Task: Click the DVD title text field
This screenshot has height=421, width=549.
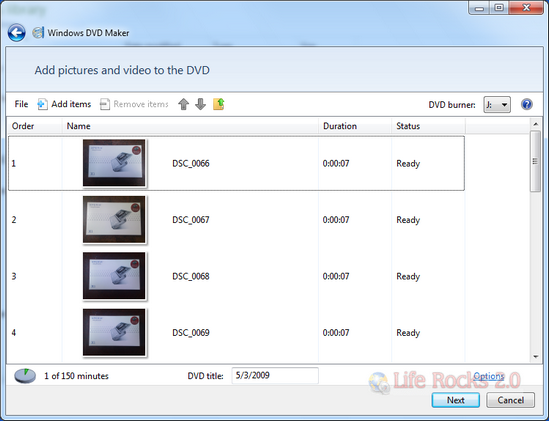Action: (x=275, y=375)
